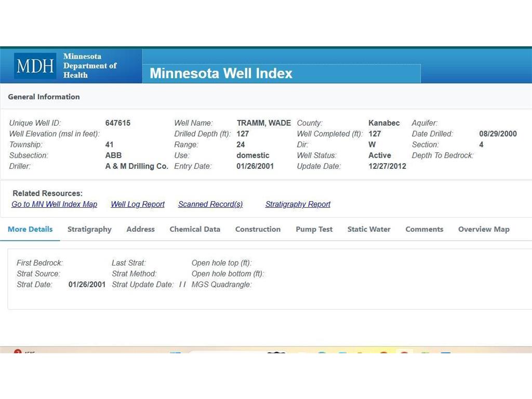Screen dimensions: 532x399
Task: Click the Depth To Bedrock label
Action: pos(443,155)
